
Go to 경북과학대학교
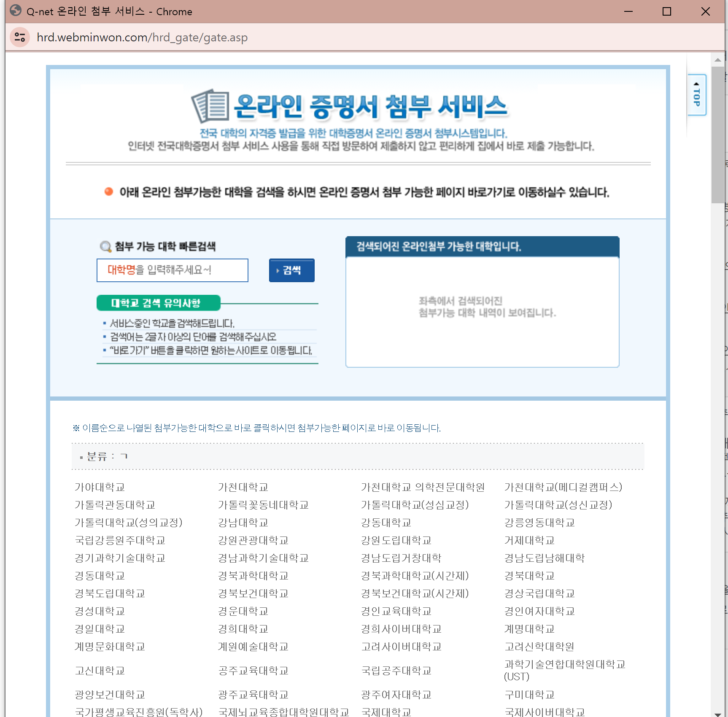click(253, 576)
